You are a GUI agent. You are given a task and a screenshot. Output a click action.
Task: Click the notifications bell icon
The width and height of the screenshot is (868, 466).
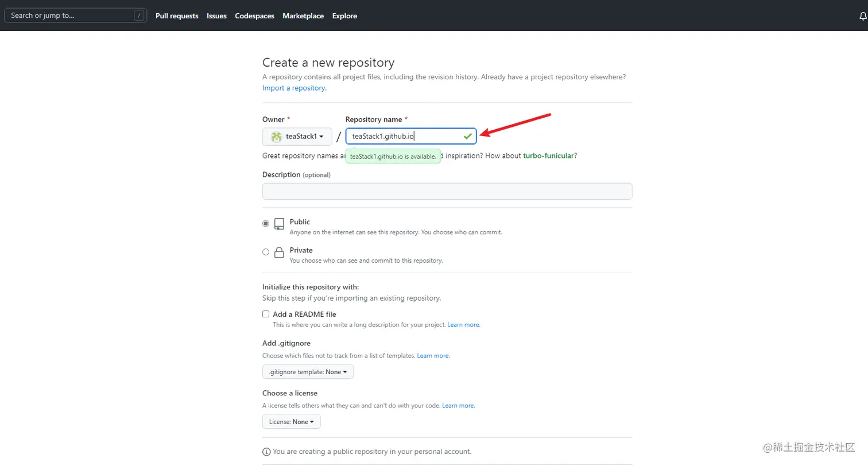[862, 17]
